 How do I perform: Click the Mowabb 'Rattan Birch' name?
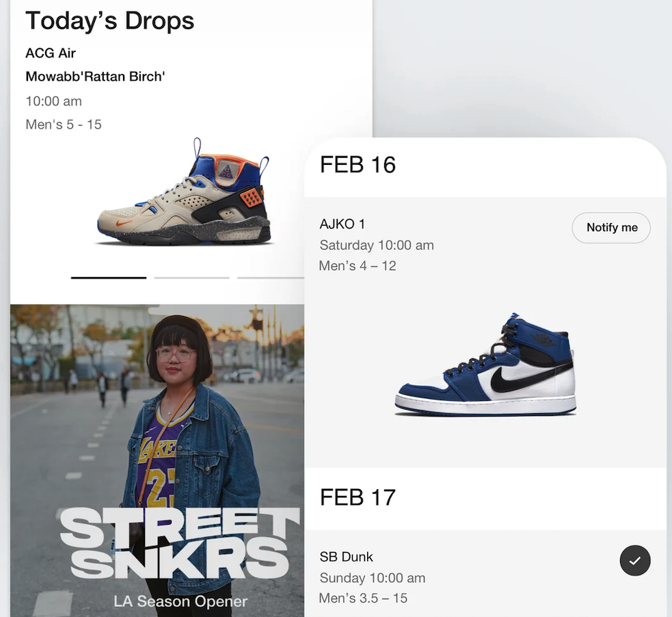pyautogui.click(x=95, y=77)
